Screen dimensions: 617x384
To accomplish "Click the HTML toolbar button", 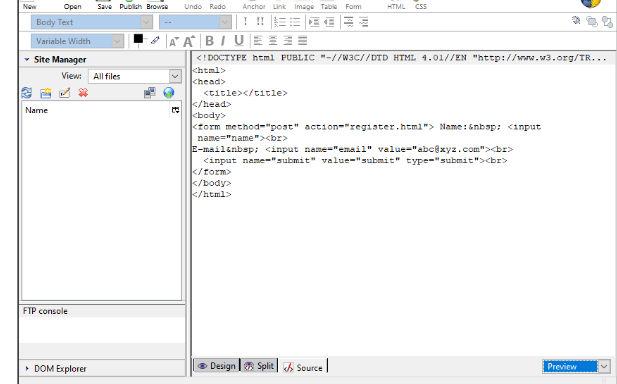I will pyautogui.click(x=396, y=6).
